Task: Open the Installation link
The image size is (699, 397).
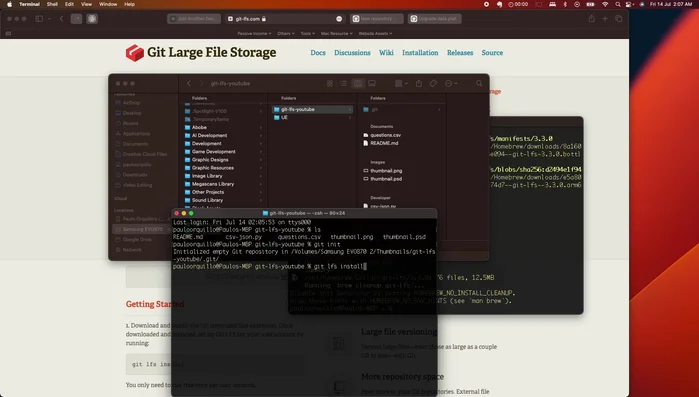Action: [420, 53]
